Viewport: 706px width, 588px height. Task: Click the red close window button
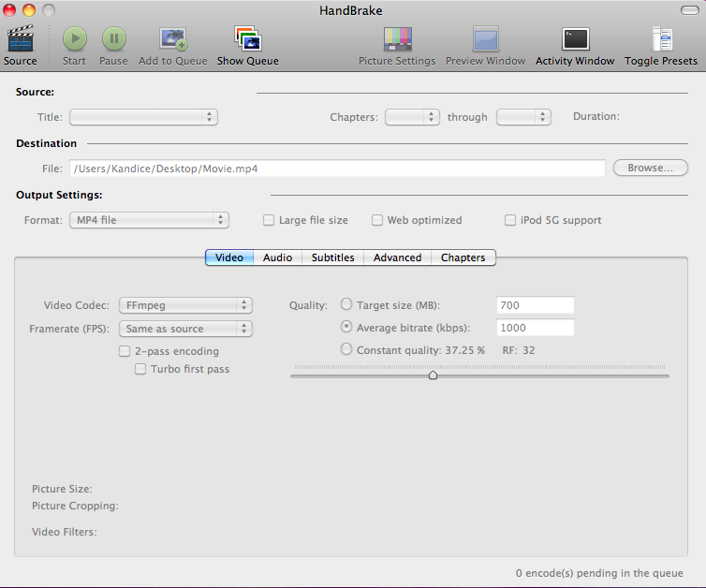point(9,10)
